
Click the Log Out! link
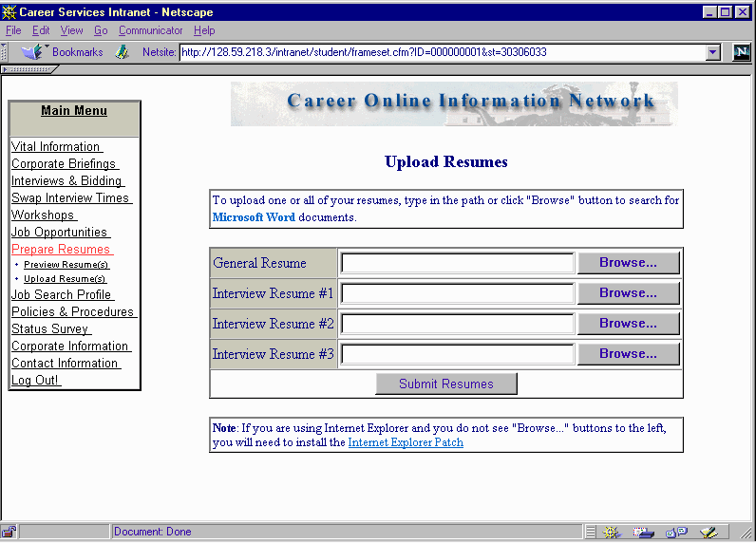point(35,381)
